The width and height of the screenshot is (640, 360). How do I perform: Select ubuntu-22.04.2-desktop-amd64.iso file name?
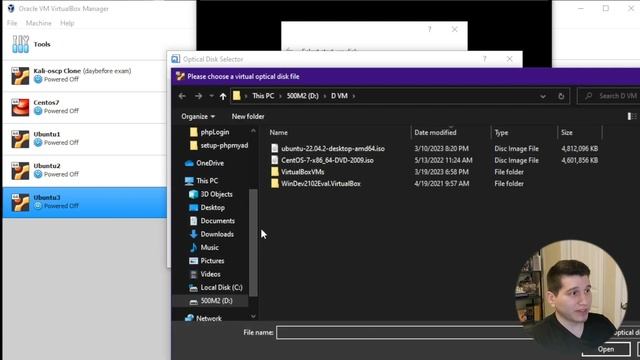[x=333, y=149]
